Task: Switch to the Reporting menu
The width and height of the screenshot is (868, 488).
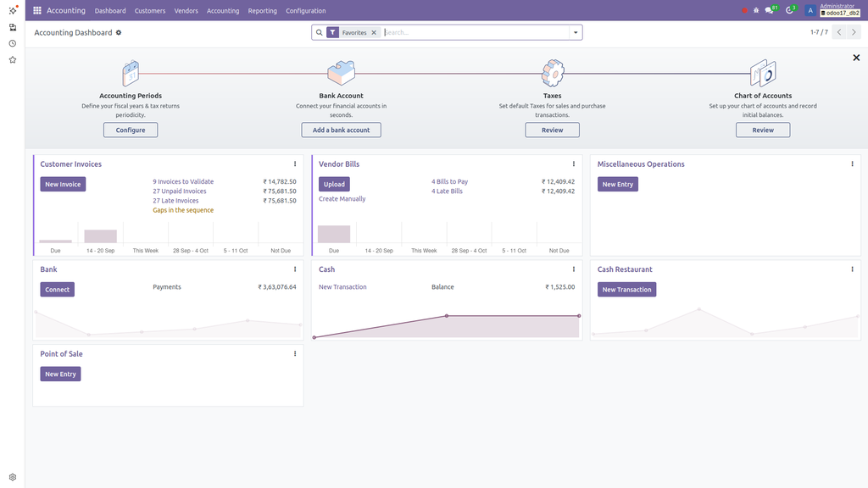Action: coord(260,10)
